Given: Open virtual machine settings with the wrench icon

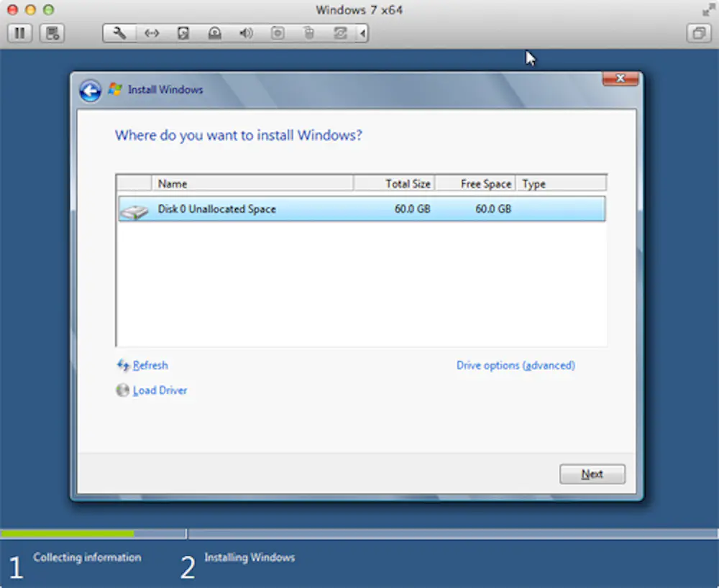Looking at the screenshot, I should coord(118,33).
